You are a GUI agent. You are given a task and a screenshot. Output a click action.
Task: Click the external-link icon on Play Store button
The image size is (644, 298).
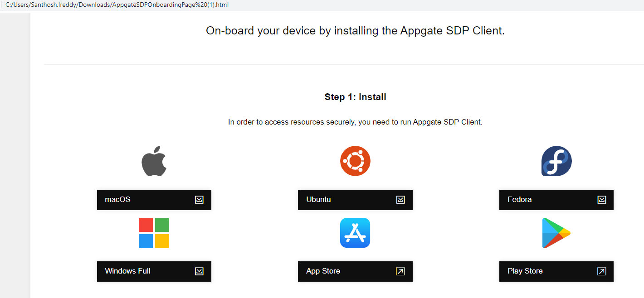click(601, 271)
